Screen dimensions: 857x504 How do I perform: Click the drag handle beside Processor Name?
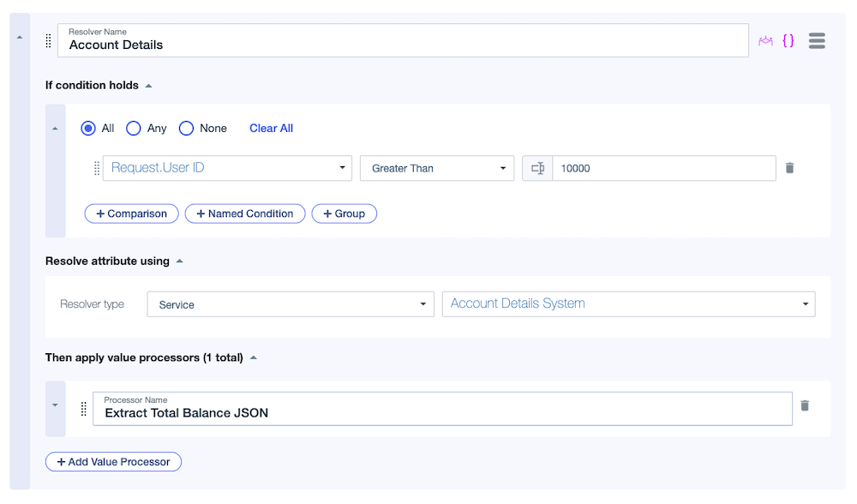pos(83,409)
